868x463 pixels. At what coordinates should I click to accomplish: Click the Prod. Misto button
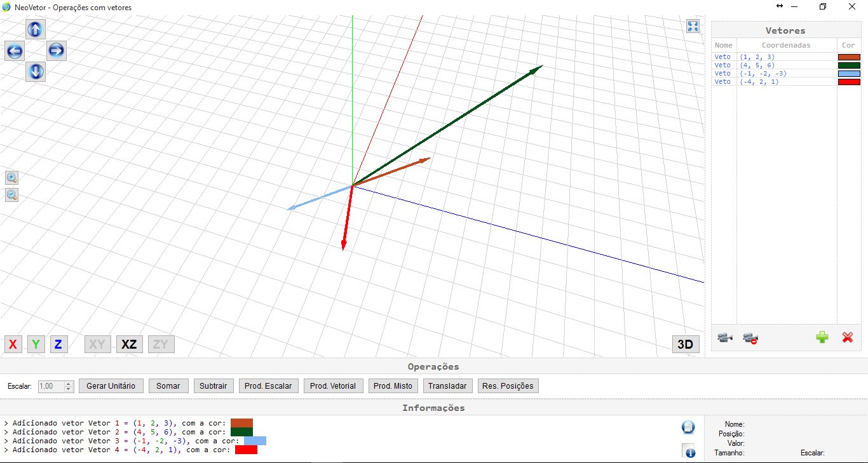(x=393, y=386)
